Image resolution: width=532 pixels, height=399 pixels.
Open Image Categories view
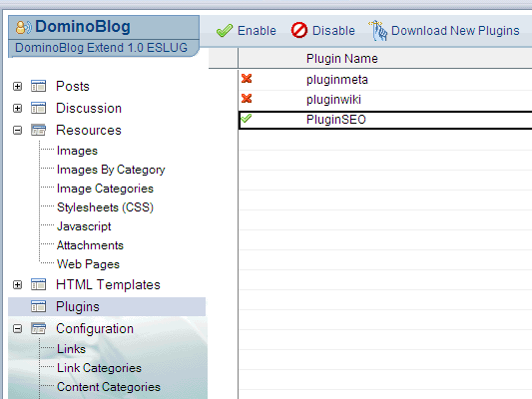tap(105, 189)
